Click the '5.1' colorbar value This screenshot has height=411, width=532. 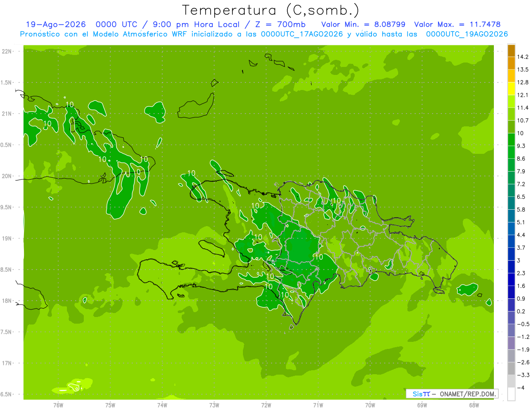click(521, 222)
